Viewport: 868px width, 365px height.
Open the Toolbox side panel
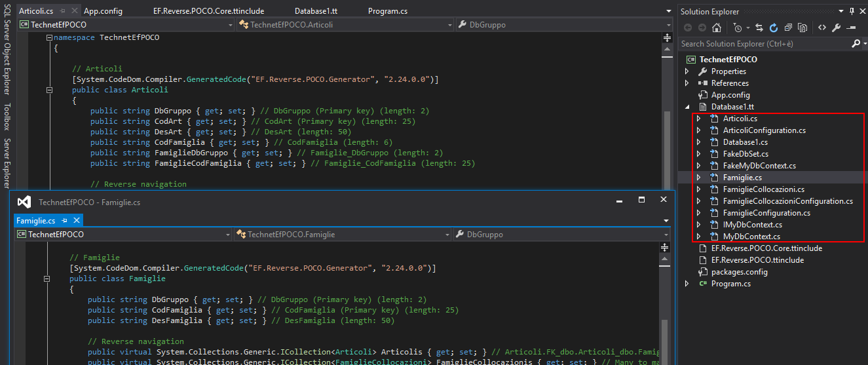point(7,117)
